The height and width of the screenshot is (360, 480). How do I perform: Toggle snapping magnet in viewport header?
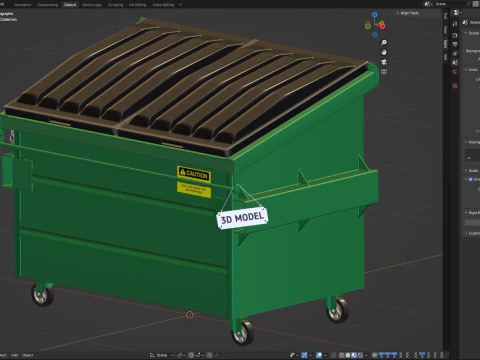click(191, 355)
